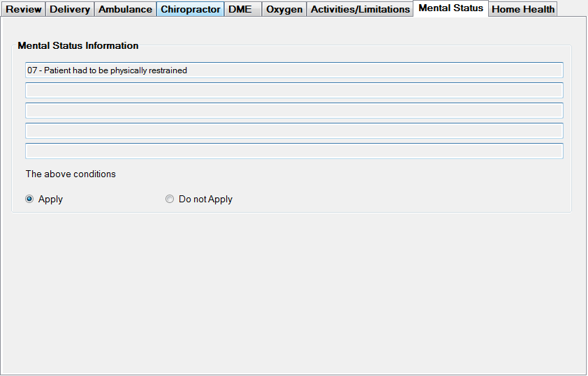The image size is (588, 376).
Task: Open the DME tab
Action: pos(240,9)
